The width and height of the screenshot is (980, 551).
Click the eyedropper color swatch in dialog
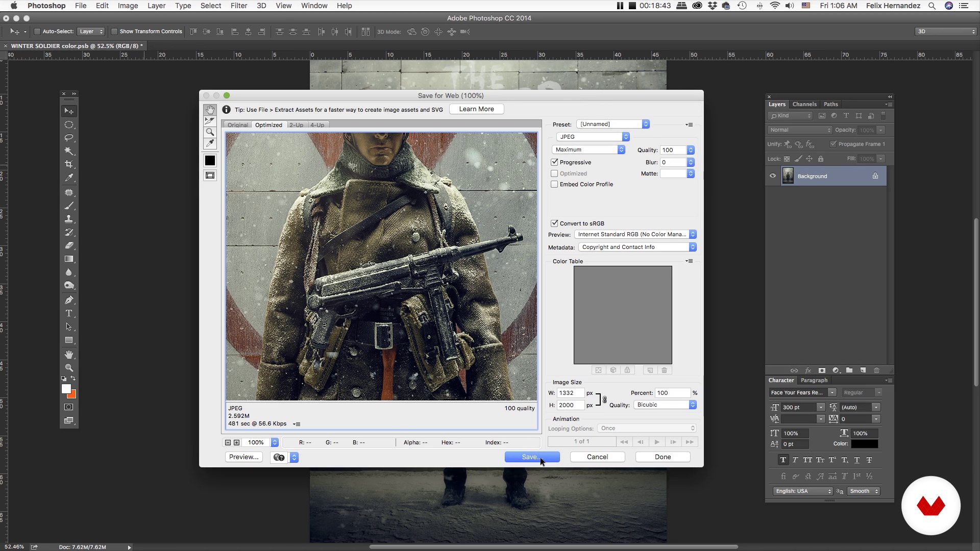click(x=210, y=161)
